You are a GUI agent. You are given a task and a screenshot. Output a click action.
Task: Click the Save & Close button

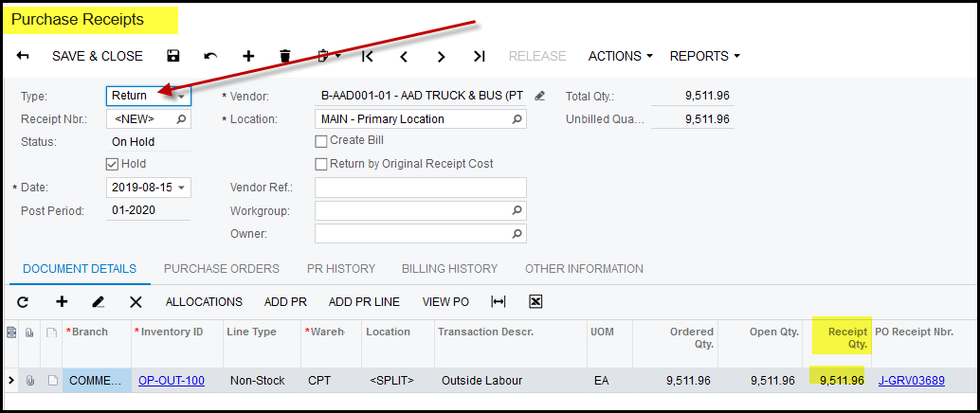(98, 56)
